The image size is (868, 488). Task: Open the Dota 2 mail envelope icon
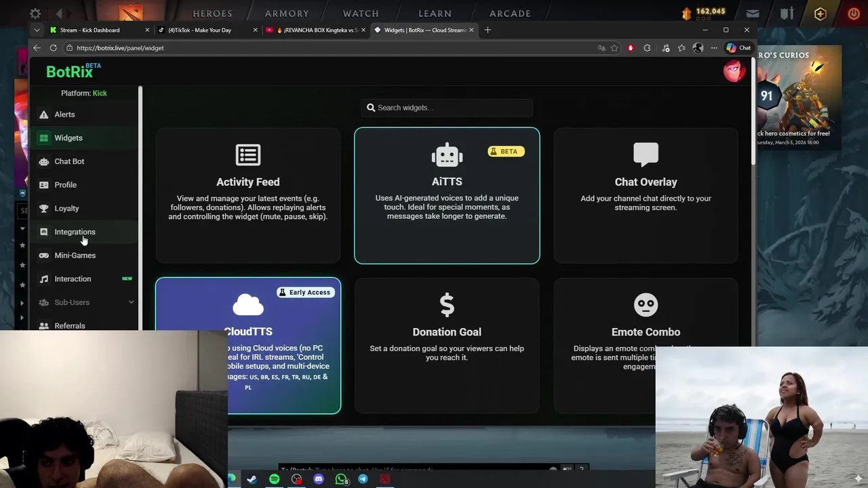pyautogui.click(x=753, y=14)
